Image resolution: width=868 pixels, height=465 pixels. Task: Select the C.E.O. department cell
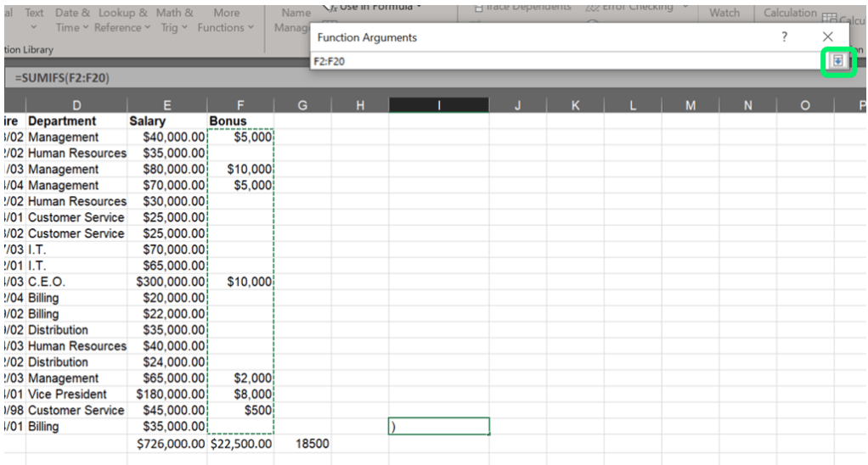(76, 282)
